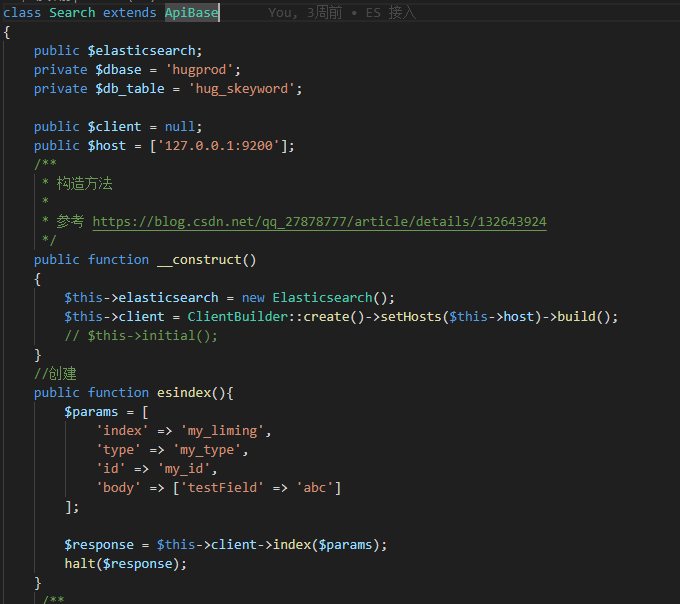Click the setHosts method call
This screenshot has height=604, width=680.
(411, 317)
